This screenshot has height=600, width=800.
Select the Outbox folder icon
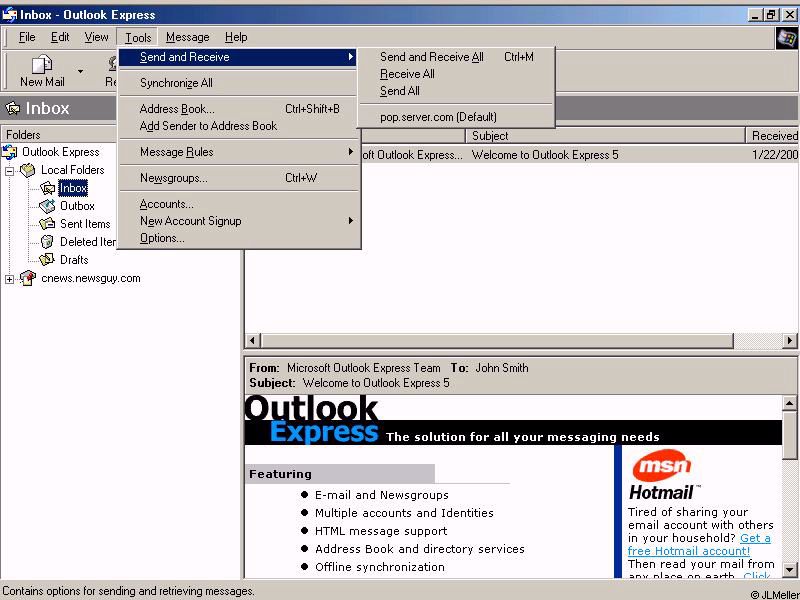(47, 206)
